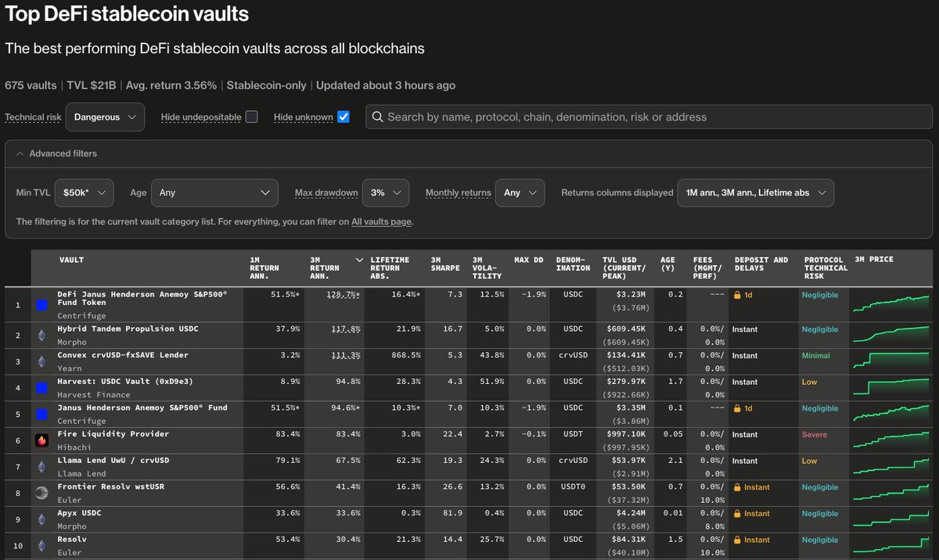
Task: Click the Hibachi protocol name
Action: pyautogui.click(x=74, y=447)
